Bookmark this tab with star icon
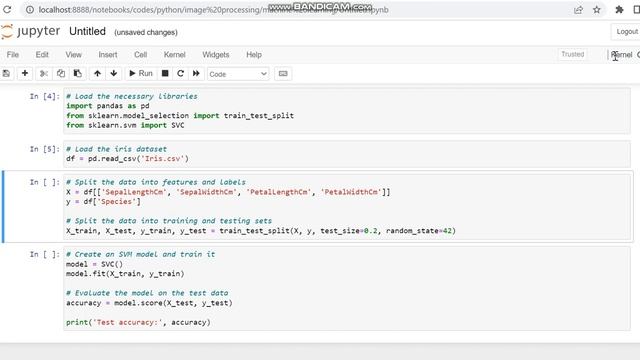 (597, 10)
